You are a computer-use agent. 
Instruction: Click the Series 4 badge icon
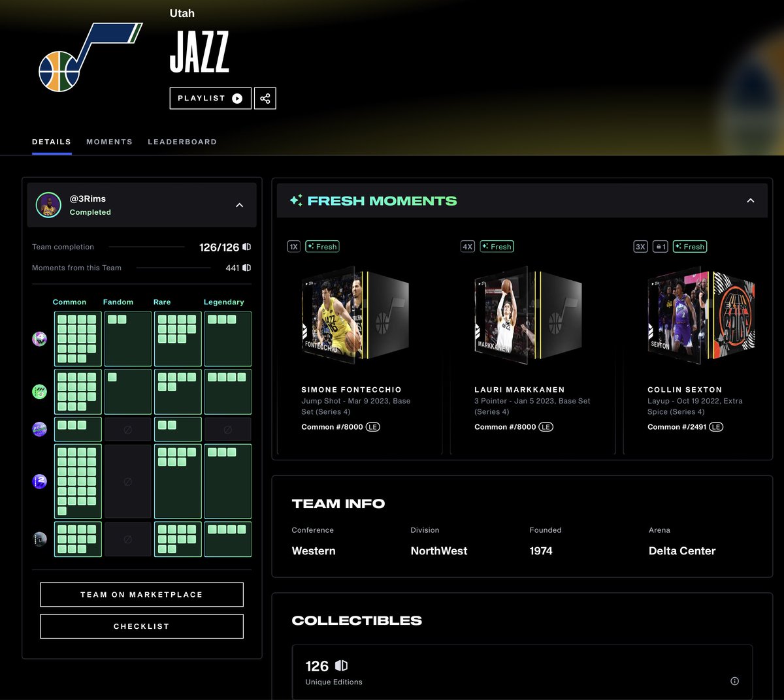40,339
